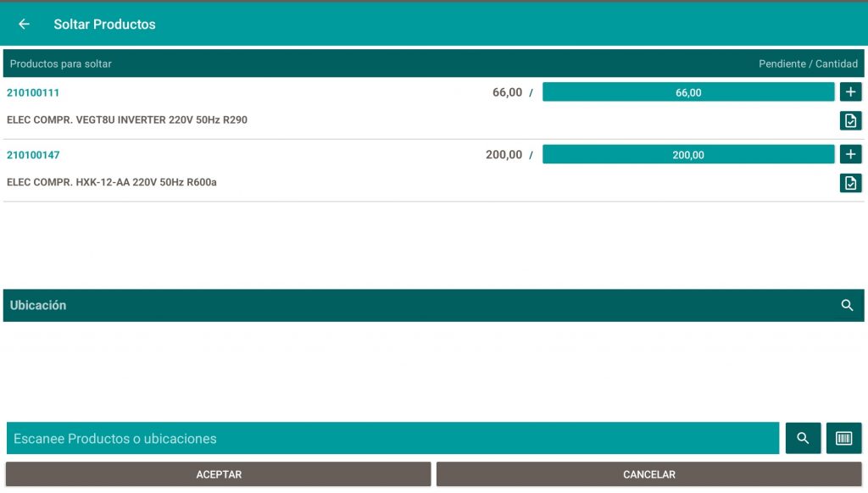Click search button beside scan field
This screenshot has height=493, width=868.
[x=803, y=438]
